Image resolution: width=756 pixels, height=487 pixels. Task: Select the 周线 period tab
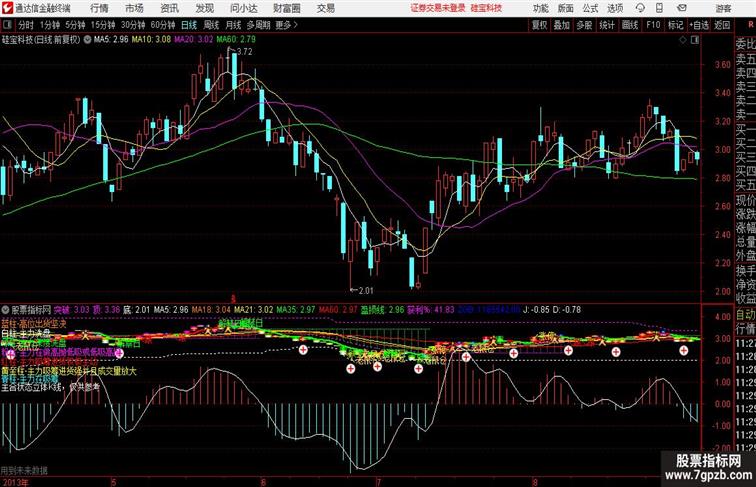coord(211,25)
